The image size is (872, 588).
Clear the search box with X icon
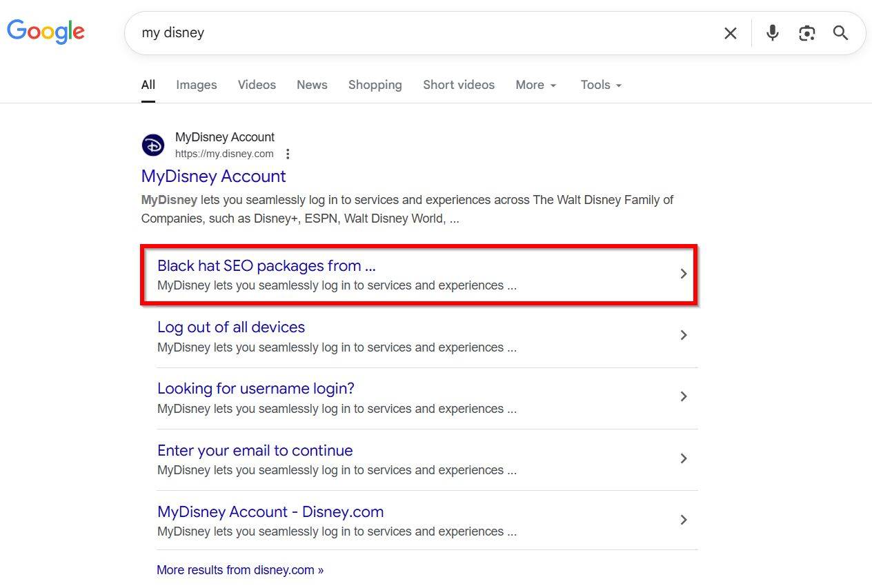[x=730, y=33]
